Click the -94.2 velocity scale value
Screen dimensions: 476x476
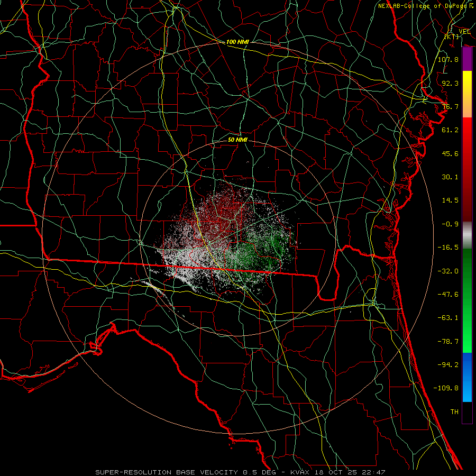pos(448,364)
